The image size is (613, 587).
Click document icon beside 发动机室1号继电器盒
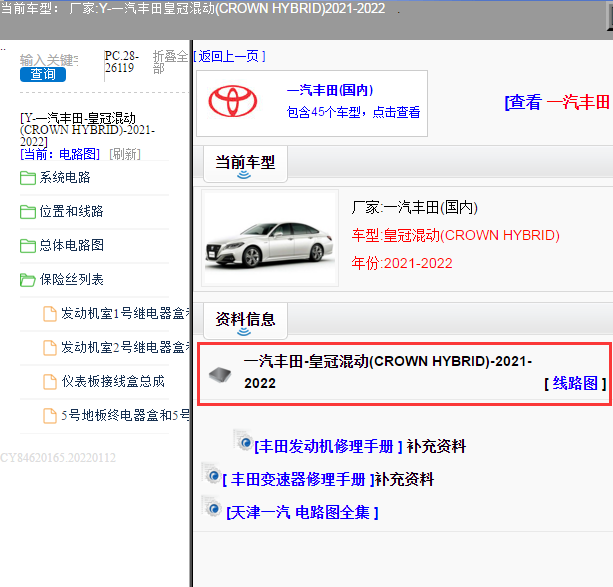coord(50,314)
